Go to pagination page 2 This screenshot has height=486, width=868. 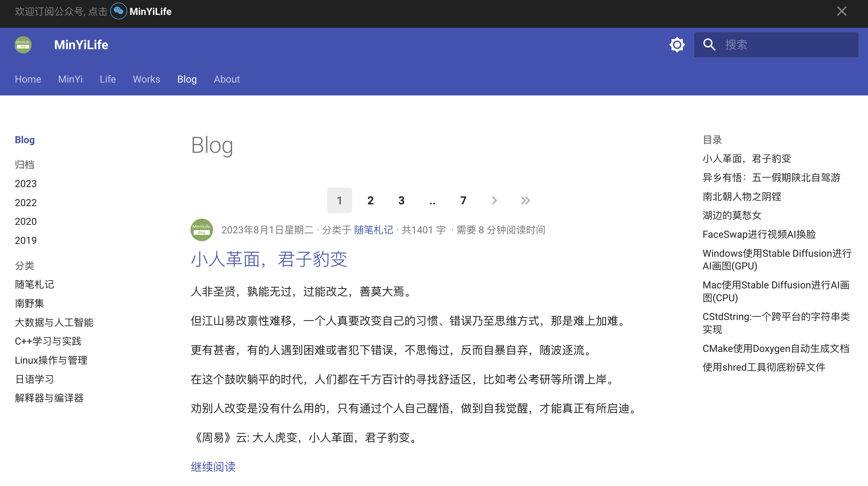point(370,200)
